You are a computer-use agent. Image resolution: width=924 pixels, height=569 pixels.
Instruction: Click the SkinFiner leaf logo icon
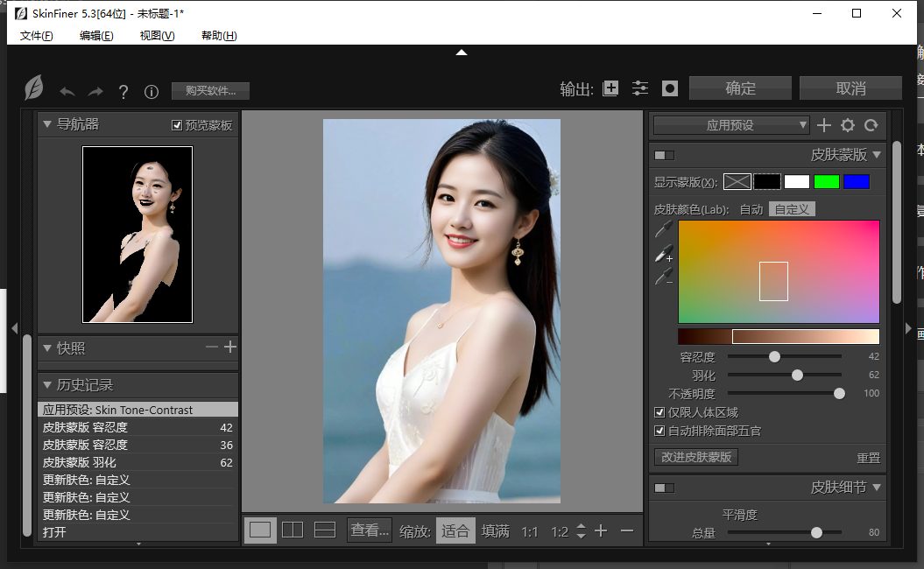click(34, 88)
